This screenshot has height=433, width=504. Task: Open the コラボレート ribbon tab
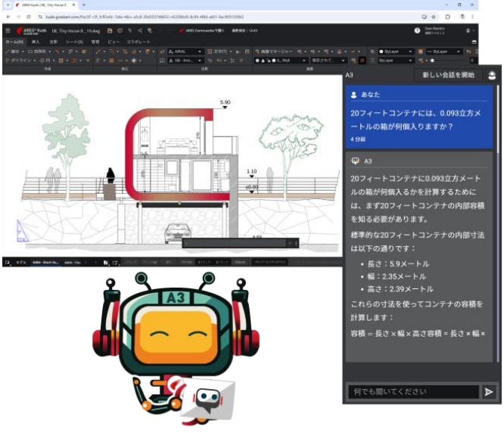(138, 42)
